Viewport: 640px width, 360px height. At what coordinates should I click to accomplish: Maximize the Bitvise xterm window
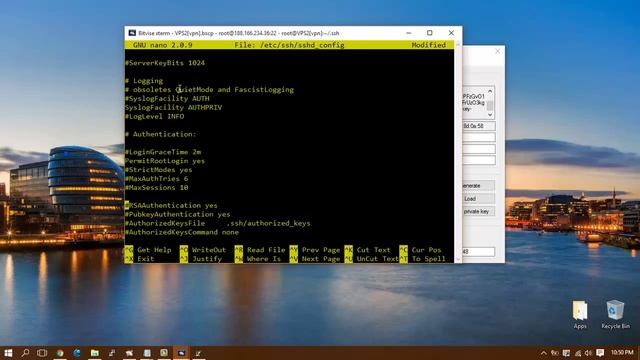pyautogui.click(x=429, y=33)
